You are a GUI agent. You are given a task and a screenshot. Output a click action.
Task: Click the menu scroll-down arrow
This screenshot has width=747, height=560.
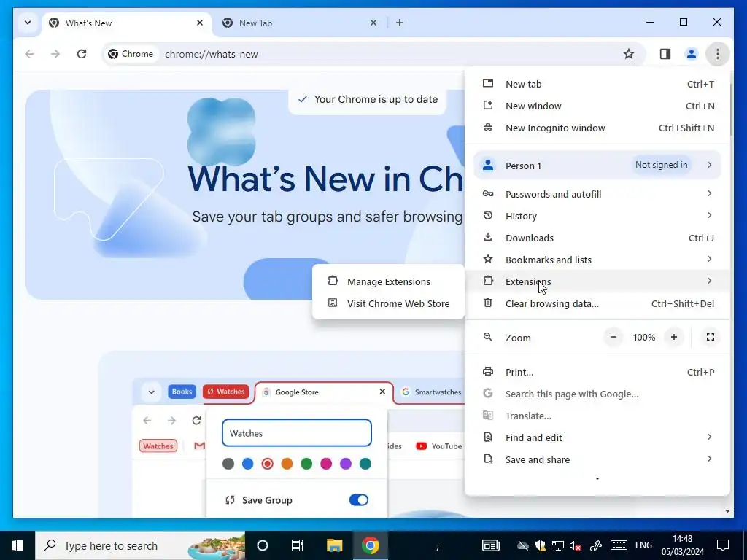click(x=597, y=478)
